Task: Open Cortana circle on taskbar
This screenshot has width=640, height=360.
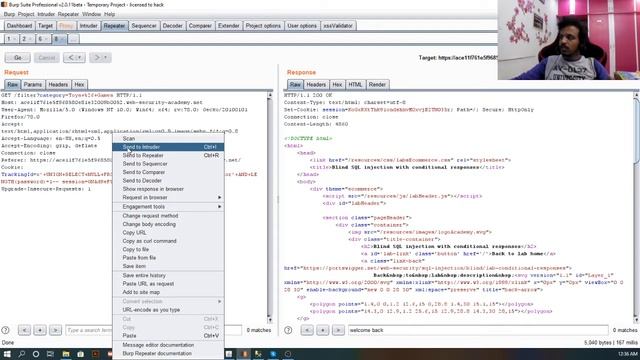Action: pyautogui.click(x=36, y=354)
